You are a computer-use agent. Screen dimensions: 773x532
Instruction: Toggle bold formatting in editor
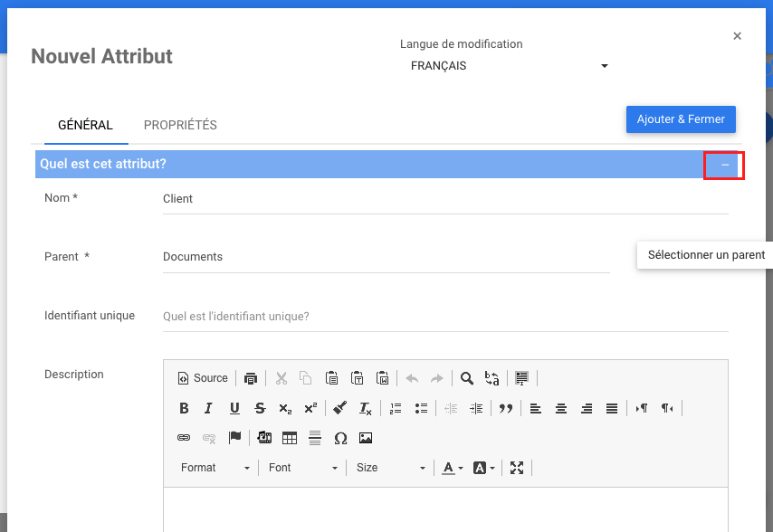pos(184,408)
